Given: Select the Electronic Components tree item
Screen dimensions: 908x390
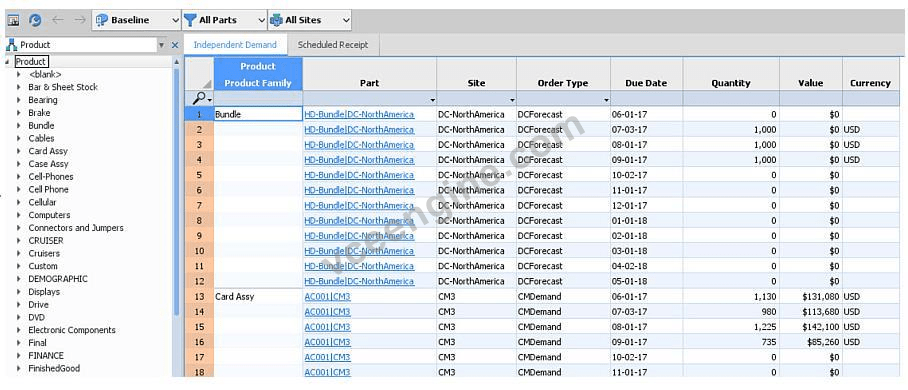Looking at the screenshot, I should click(72, 330).
